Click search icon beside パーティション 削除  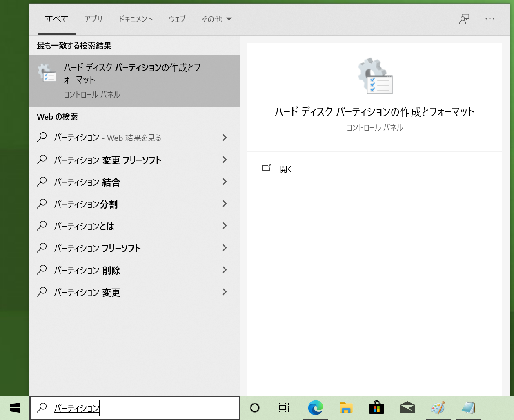42,270
